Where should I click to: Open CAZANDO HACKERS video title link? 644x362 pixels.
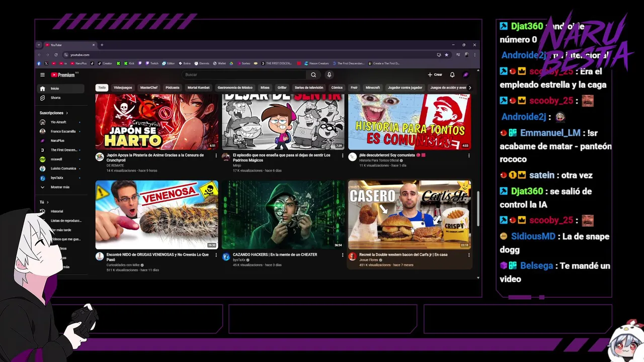pyautogui.click(x=275, y=254)
